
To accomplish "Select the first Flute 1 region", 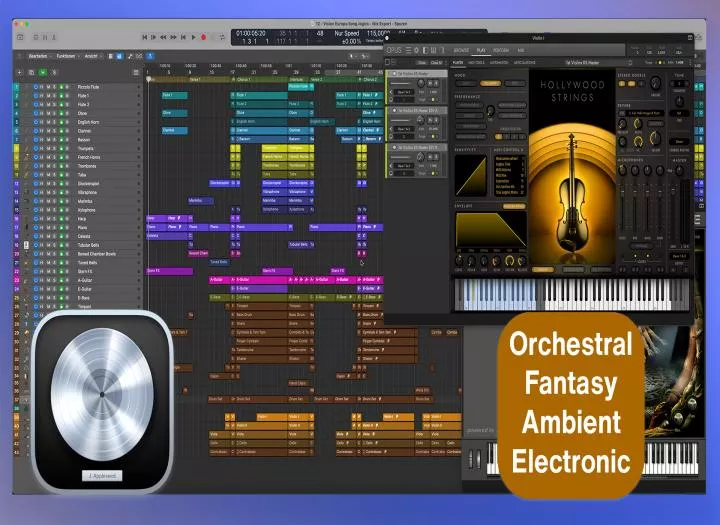I will click(x=174, y=96).
